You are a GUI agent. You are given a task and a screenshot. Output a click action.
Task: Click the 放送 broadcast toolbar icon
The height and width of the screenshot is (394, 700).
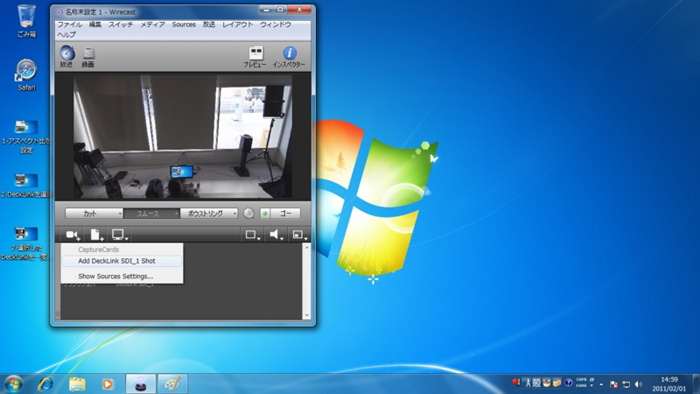(67, 56)
